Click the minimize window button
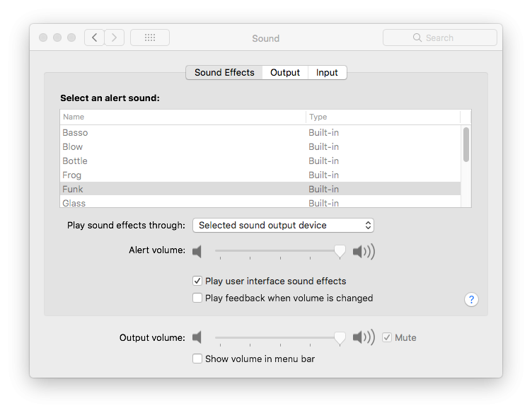Viewport: 532px width, 413px height. click(57, 37)
